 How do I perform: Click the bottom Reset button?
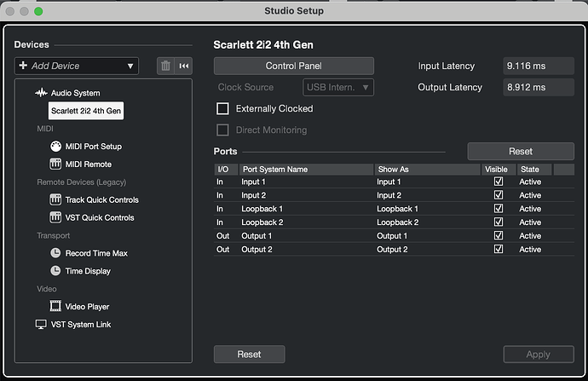point(250,354)
